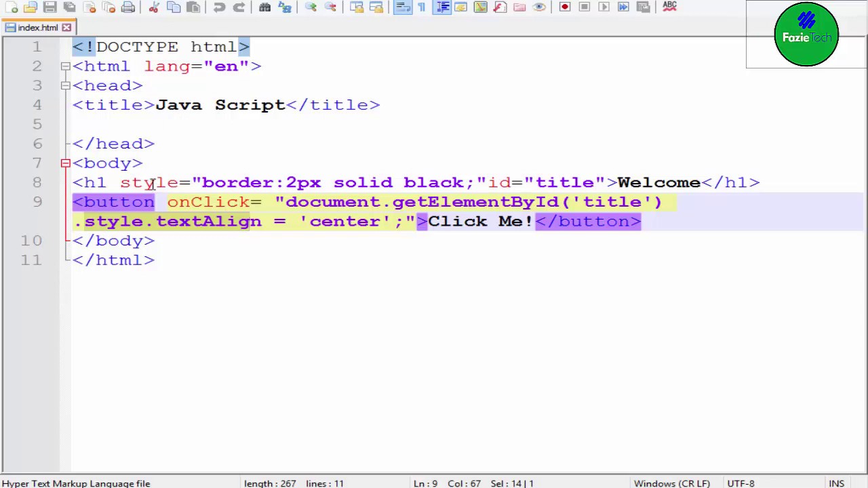The height and width of the screenshot is (488, 868).
Task: Open the Function List icon
Action: coord(500,7)
